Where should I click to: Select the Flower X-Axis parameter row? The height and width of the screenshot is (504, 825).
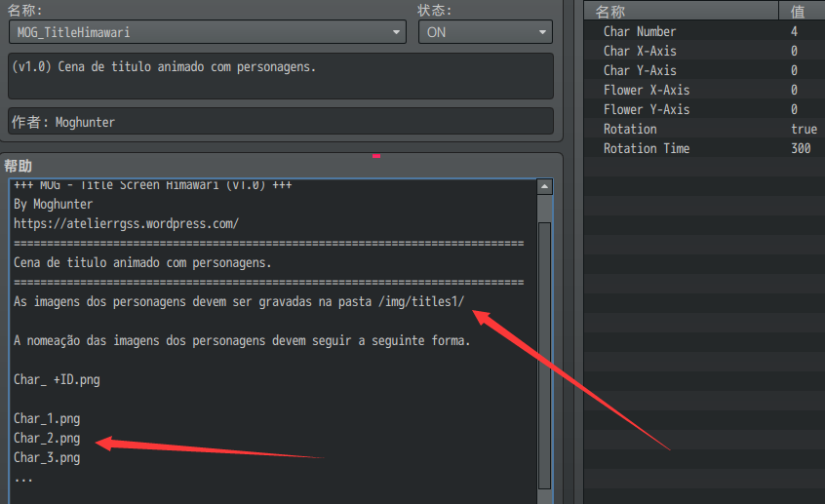coord(704,90)
